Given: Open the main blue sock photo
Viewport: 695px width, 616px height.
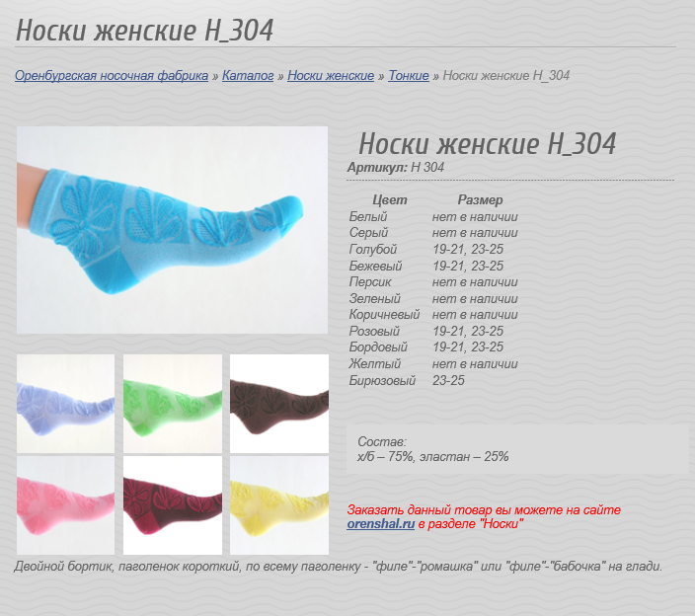Looking at the screenshot, I should click(173, 230).
